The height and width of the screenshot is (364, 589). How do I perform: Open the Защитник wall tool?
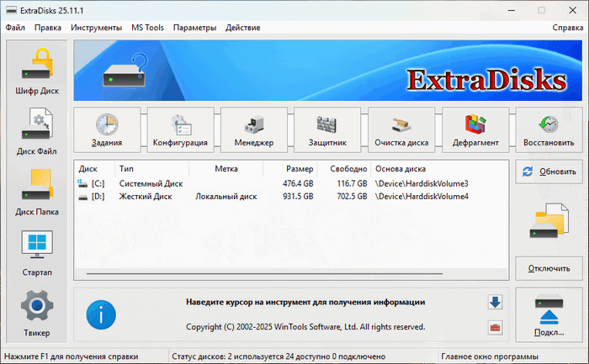[327, 129]
